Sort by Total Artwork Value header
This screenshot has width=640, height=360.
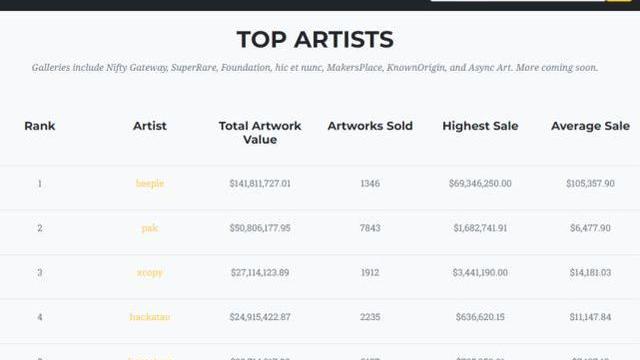tap(260, 133)
